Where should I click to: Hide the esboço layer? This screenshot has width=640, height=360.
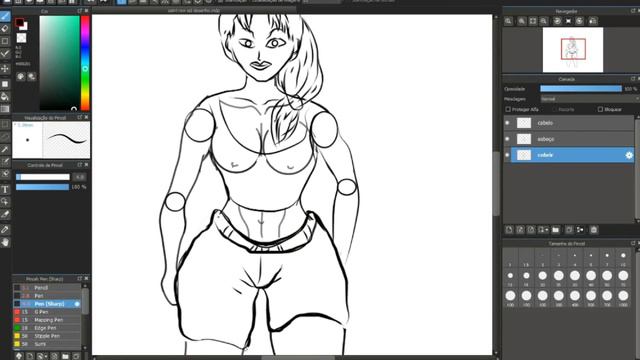pyautogui.click(x=507, y=139)
